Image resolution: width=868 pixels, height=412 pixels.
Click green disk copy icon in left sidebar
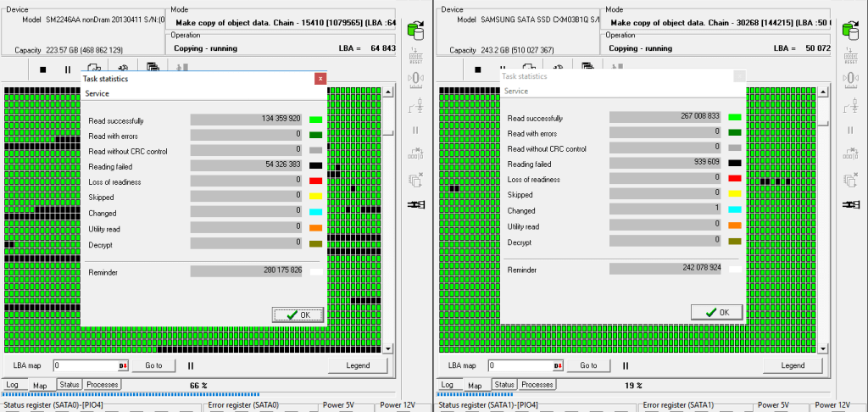pyautogui.click(x=415, y=31)
